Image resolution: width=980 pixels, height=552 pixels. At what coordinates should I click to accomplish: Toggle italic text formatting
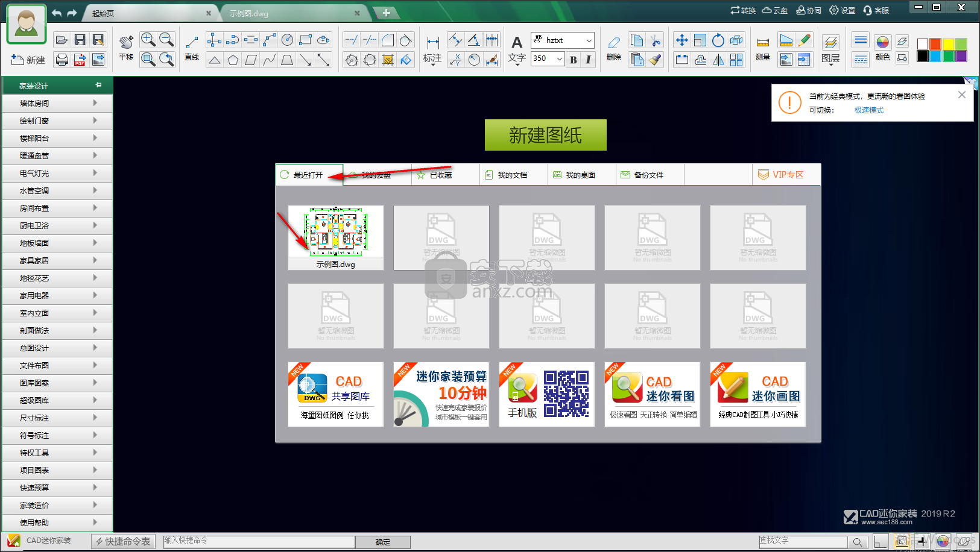coord(588,59)
